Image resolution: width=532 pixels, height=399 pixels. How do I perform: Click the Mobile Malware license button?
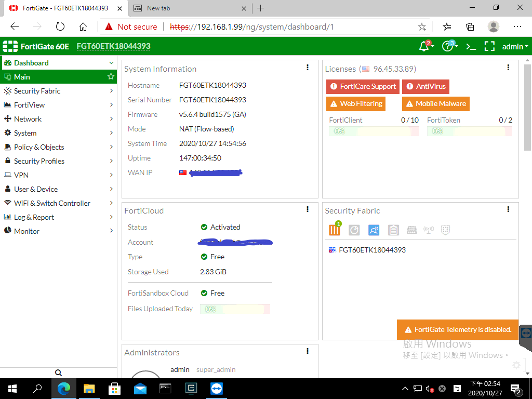click(436, 104)
